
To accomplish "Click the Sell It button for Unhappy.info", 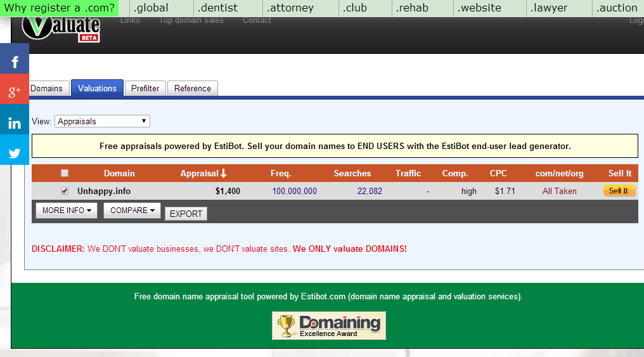I will (619, 191).
